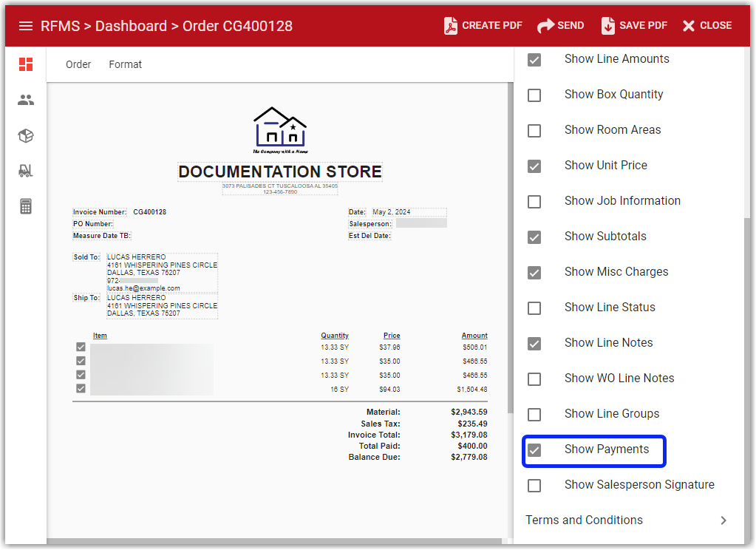Uncheck Show Subtotals
756x550 pixels.
534,237
